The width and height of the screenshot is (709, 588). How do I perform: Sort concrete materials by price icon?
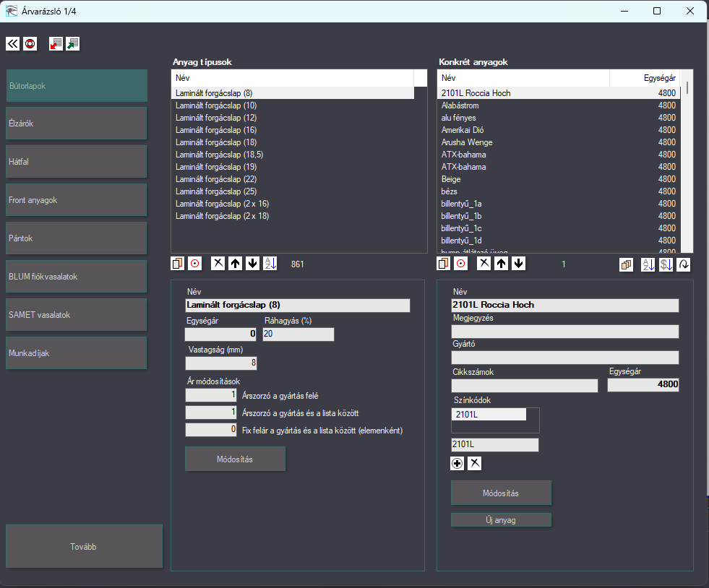point(666,265)
